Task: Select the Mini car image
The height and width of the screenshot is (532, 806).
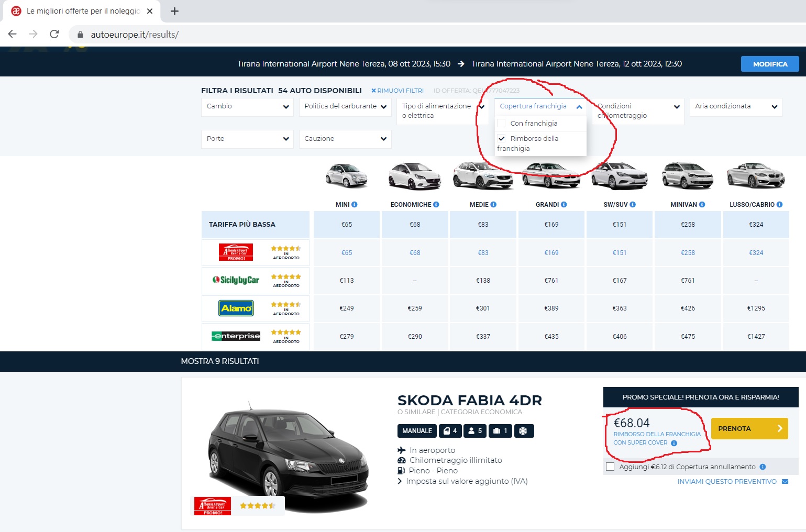Action: pyautogui.click(x=347, y=175)
